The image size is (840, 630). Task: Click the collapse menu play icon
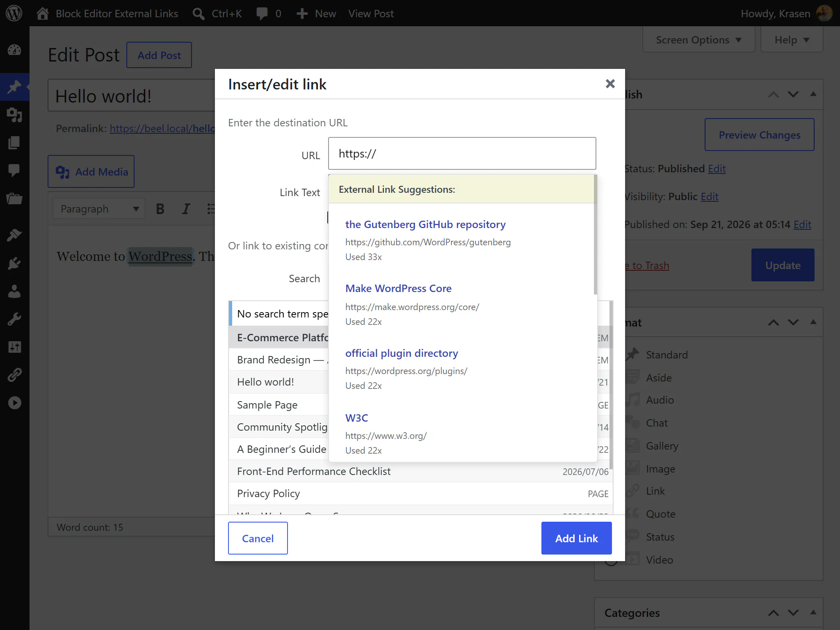point(14,403)
